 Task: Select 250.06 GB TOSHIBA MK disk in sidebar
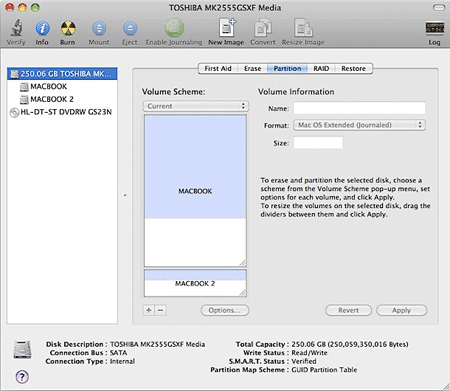pyautogui.click(x=62, y=74)
